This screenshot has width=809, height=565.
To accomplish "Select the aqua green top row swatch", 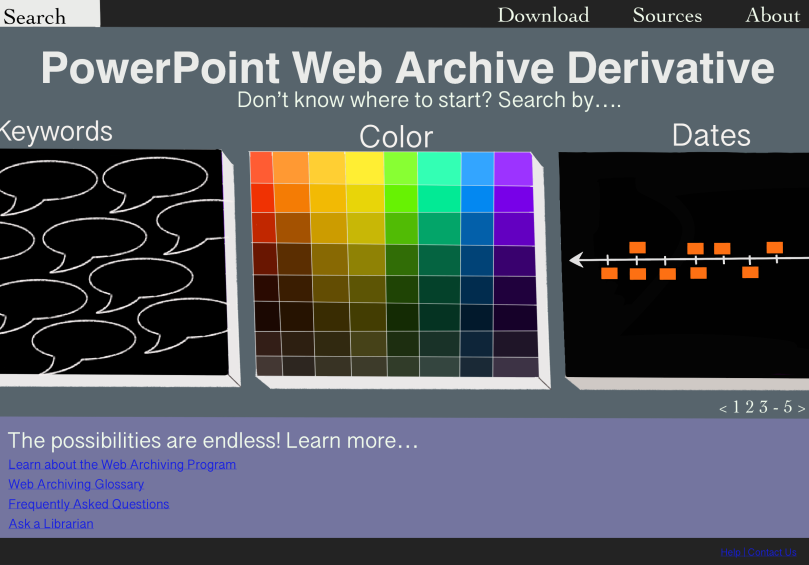I will pyautogui.click(x=439, y=168).
